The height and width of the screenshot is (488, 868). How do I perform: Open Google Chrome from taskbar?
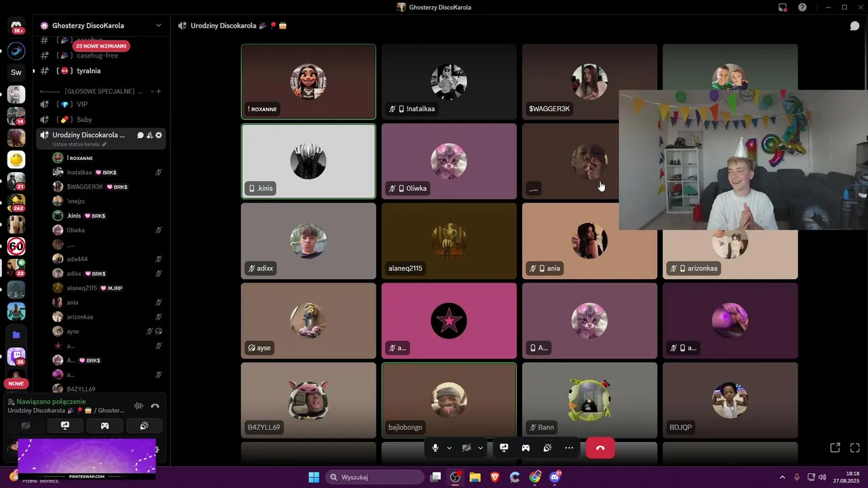pyautogui.click(x=535, y=477)
